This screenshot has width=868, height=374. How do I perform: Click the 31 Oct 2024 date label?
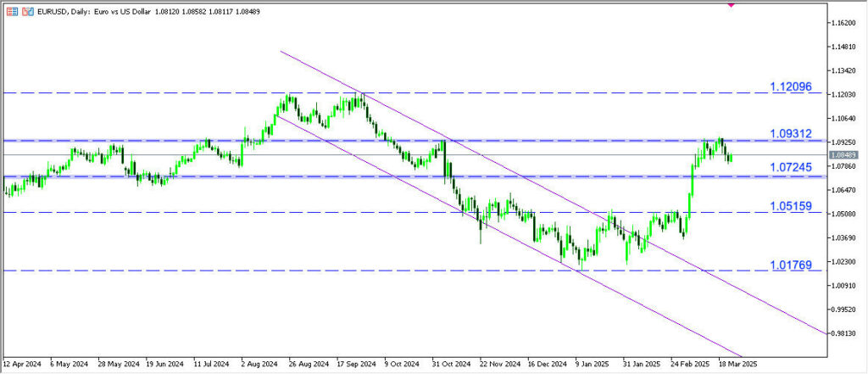[x=453, y=362]
